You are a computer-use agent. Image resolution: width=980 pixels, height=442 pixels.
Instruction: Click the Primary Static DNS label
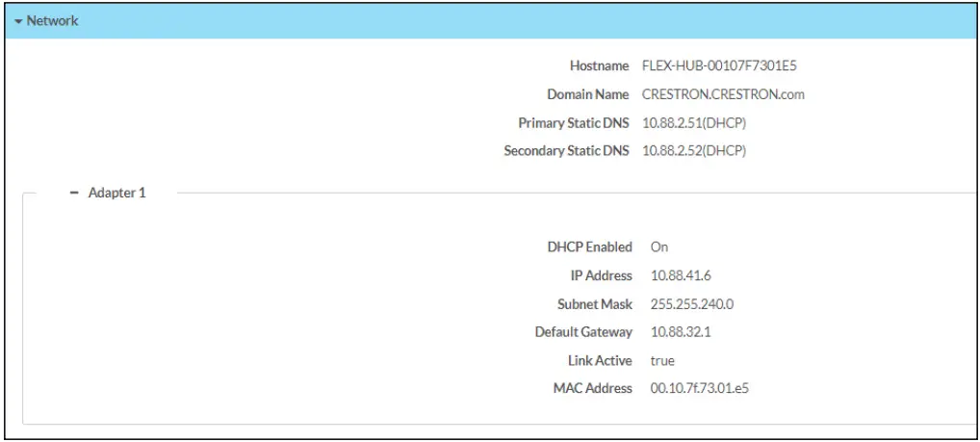573,123
